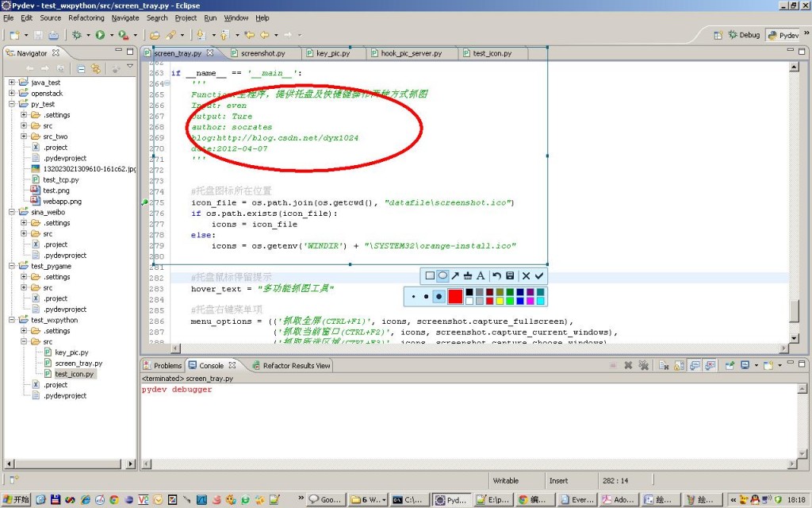This screenshot has height=508, width=812.
Task: Click the Open Perspective icon
Action: coord(718,35)
